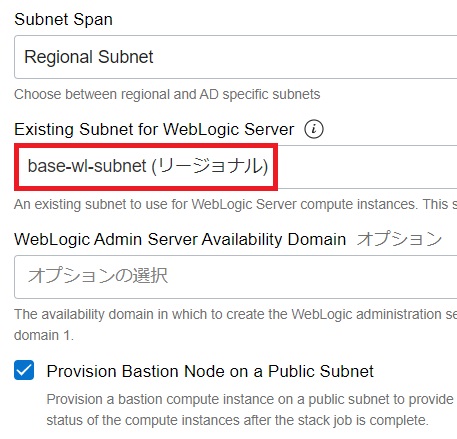Open the Subnet Span dropdown
This screenshot has width=457, height=439.
pos(235,57)
